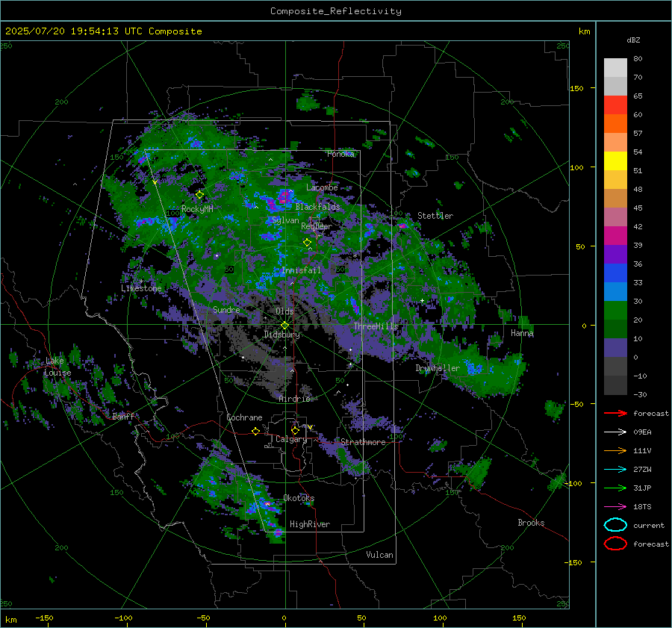
Task: Click the Hanna label
Action: 522,333
